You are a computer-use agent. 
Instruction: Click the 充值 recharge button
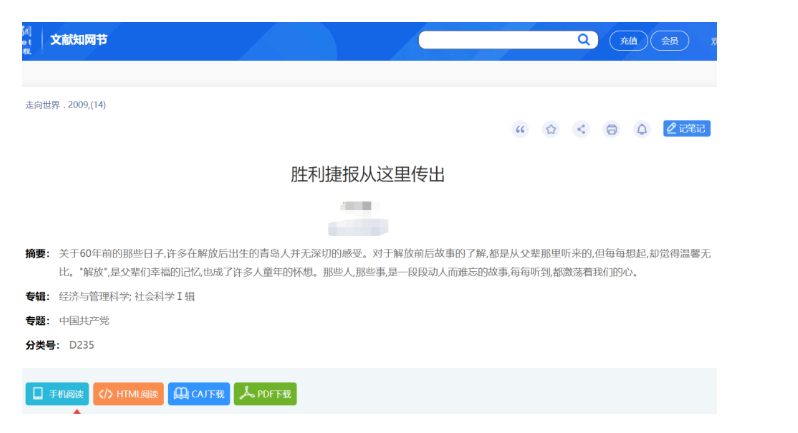click(628, 41)
